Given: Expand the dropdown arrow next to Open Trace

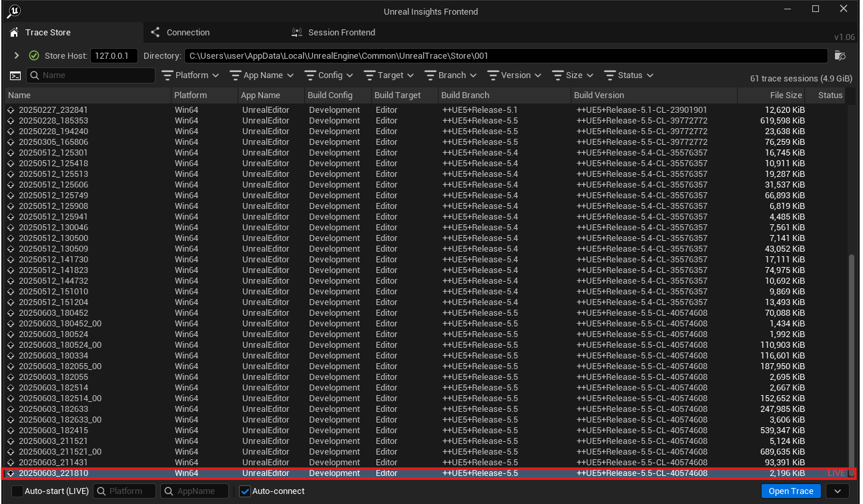Looking at the screenshot, I should [838, 491].
